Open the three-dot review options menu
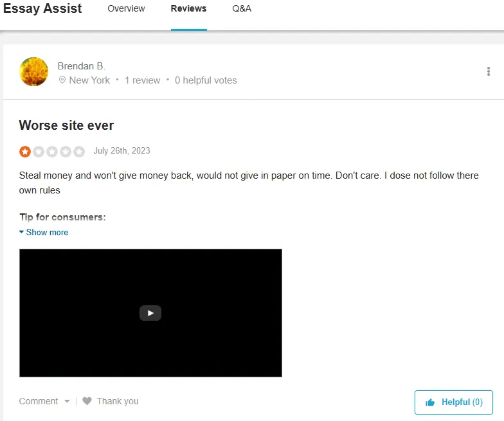This screenshot has width=504, height=421. (489, 71)
